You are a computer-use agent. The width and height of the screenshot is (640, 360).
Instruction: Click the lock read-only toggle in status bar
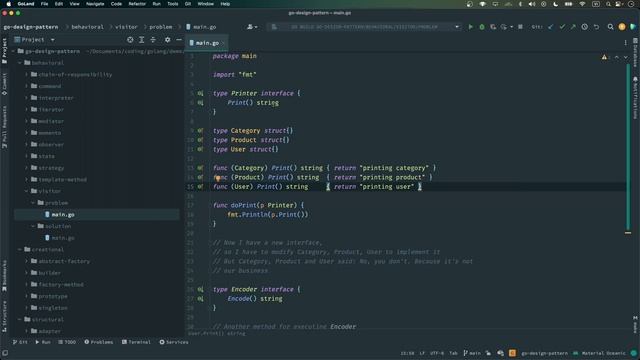point(488,353)
